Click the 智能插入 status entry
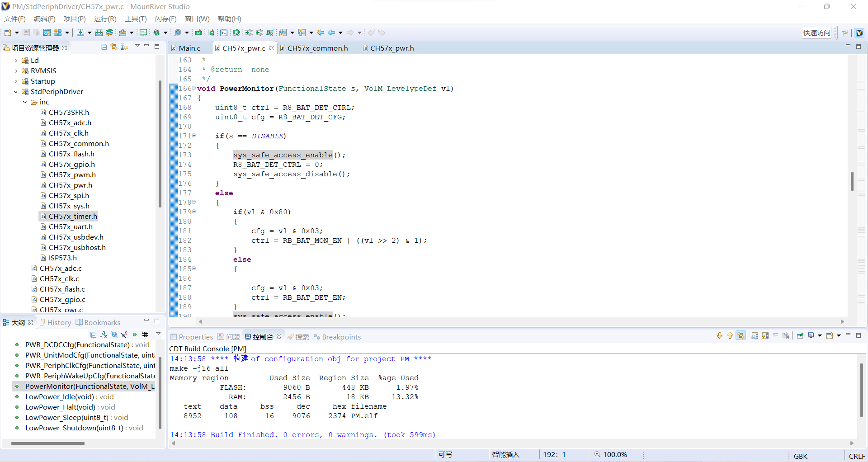The image size is (868, 462). coord(505,455)
